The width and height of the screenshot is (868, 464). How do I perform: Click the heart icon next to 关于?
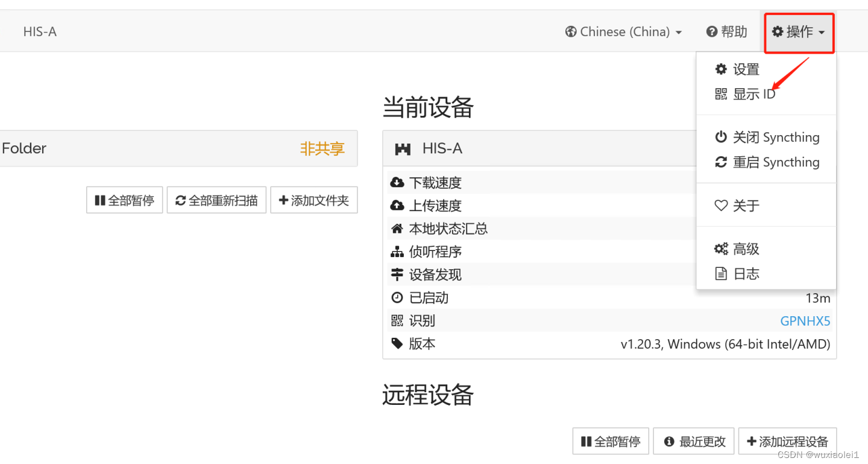click(x=722, y=205)
